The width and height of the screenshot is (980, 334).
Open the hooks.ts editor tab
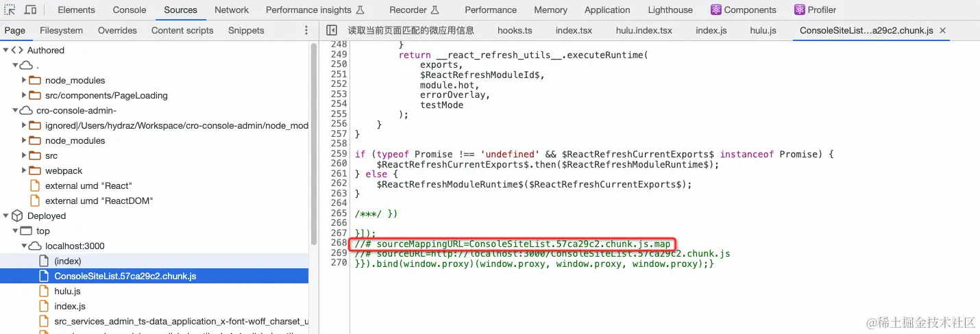pyautogui.click(x=515, y=30)
